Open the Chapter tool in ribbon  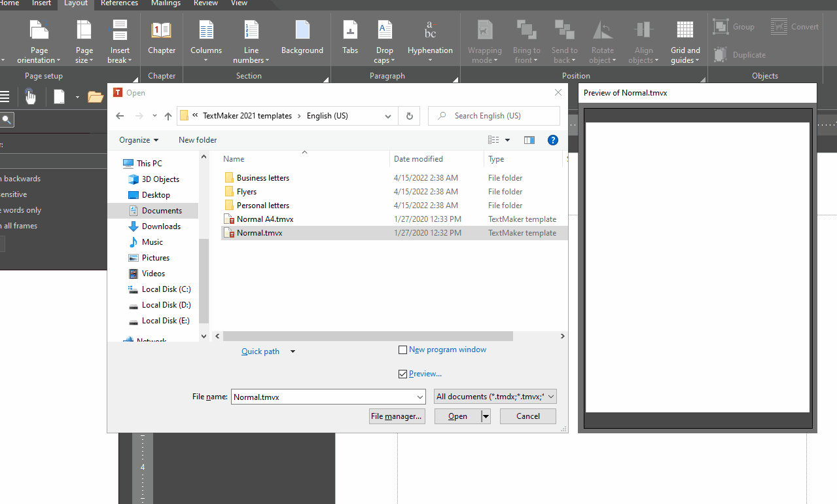click(x=161, y=31)
